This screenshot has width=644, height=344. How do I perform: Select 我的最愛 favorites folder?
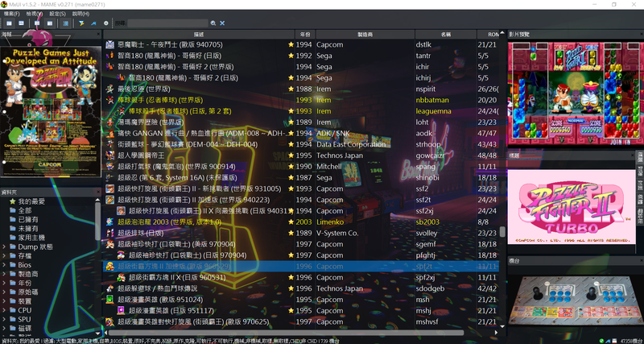coord(31,201)
